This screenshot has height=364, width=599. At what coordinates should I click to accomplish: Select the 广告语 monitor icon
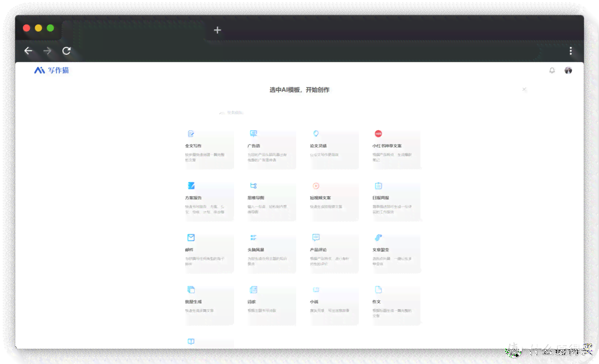(x=253, y=133)
